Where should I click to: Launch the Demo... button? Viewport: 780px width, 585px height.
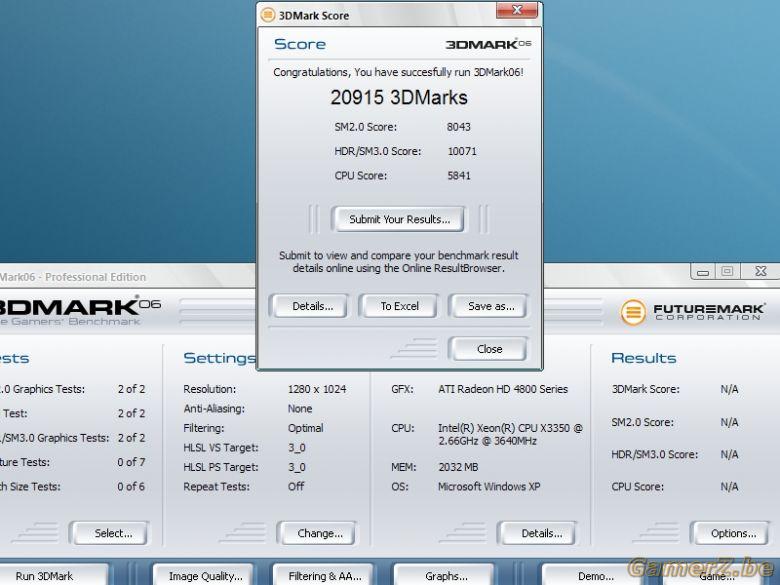[x=592, y=576]
